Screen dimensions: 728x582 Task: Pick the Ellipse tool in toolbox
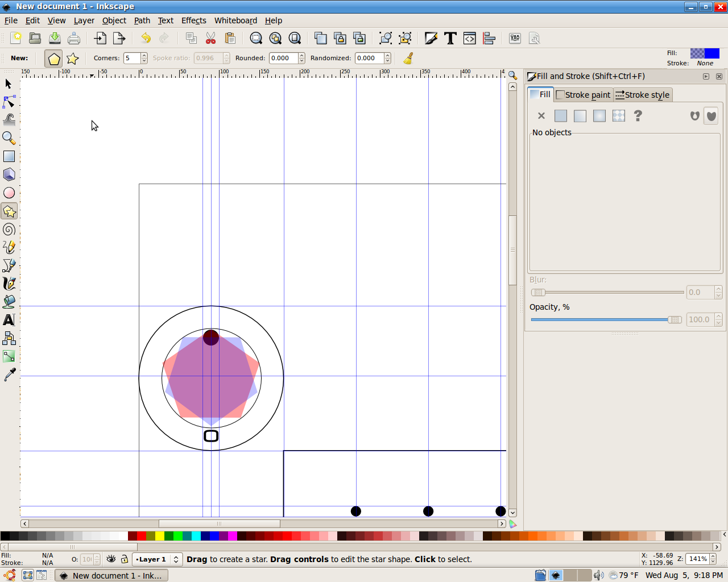click(x=9, y=193)
